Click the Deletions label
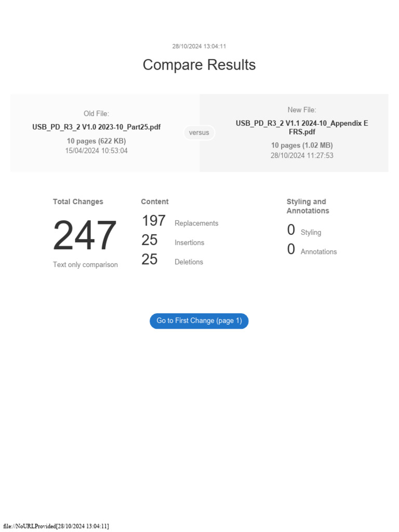399x532 pixels. (x=189, y=262)
